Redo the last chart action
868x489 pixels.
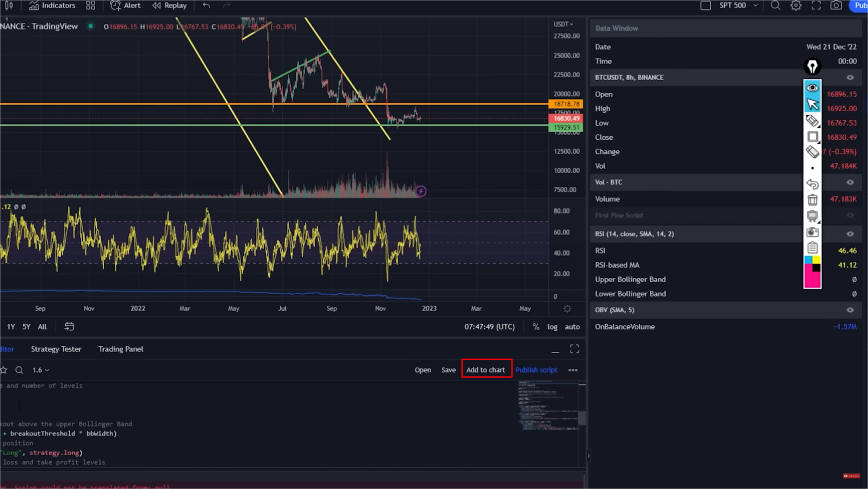pyautogui.click(x=226, y=5)
